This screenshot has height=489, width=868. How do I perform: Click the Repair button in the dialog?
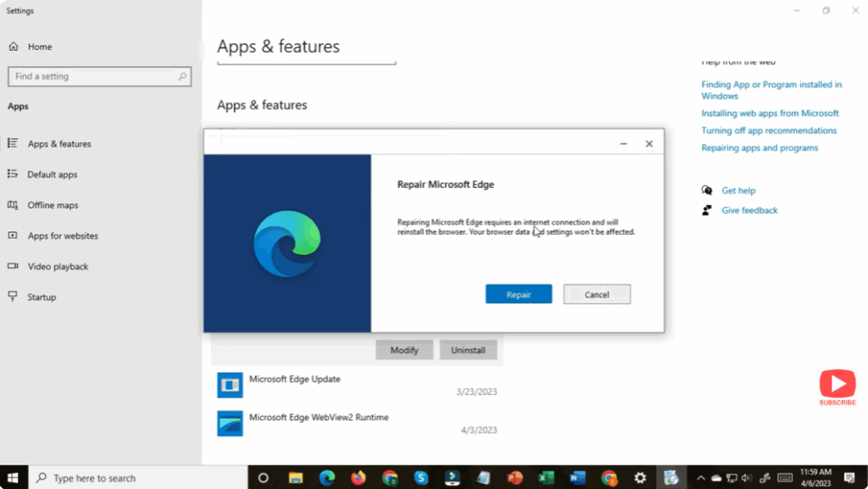coord(518,294)
